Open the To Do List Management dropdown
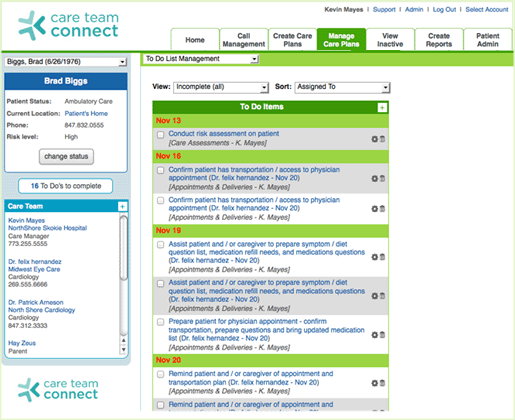 [x=201, y=59]
